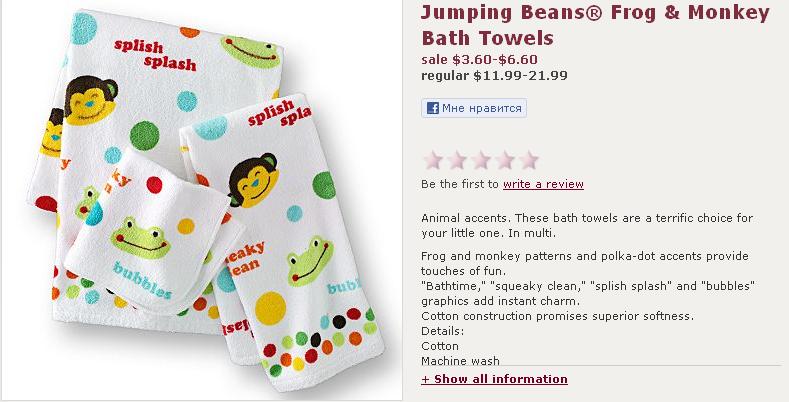Click the Facebook 'Мне нравится' like button
The height and width of the screenshot is (402, 789).
(x=474, y=108)
